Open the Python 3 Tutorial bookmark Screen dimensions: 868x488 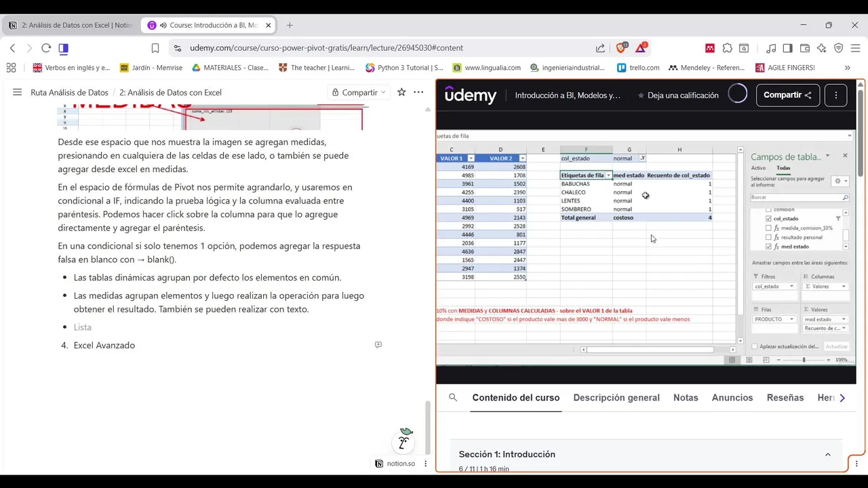point(404,68)
